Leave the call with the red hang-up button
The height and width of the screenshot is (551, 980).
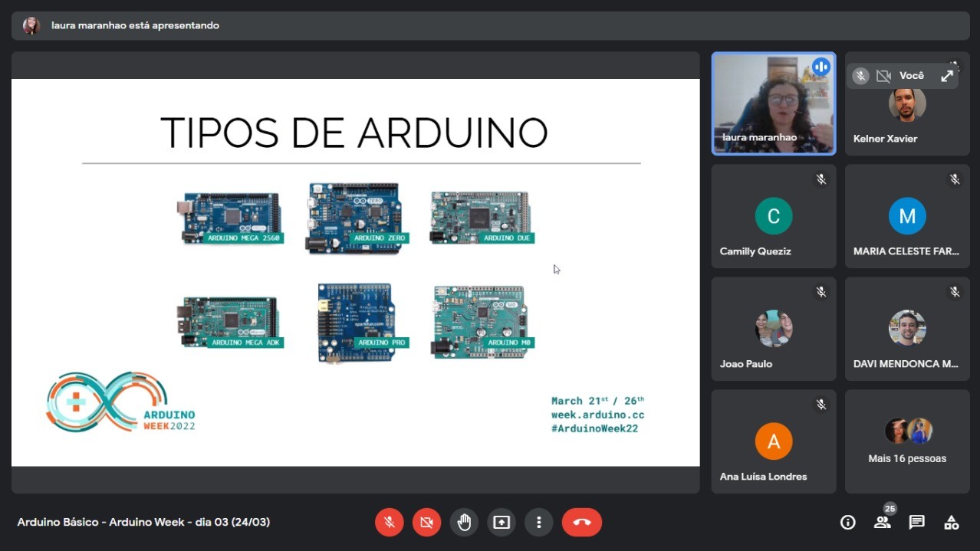(x=582, y=522)
